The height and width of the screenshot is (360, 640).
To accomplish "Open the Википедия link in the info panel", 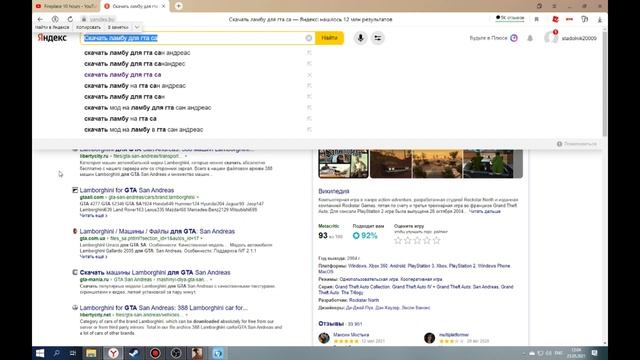I will click(x=334, y=191).
